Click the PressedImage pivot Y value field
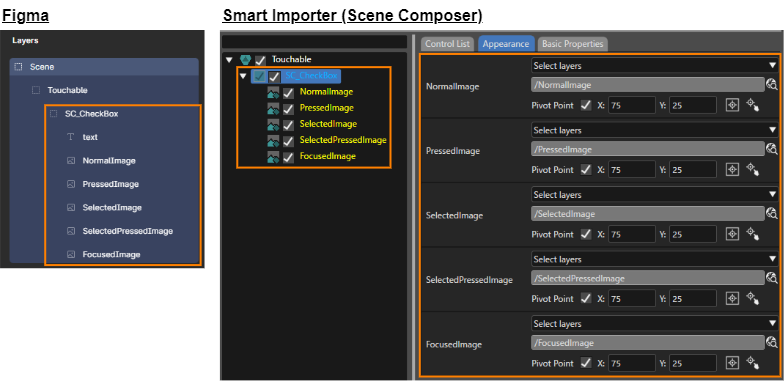The height and width of the screenshot is (381, 784). click(x=693, y=170)
